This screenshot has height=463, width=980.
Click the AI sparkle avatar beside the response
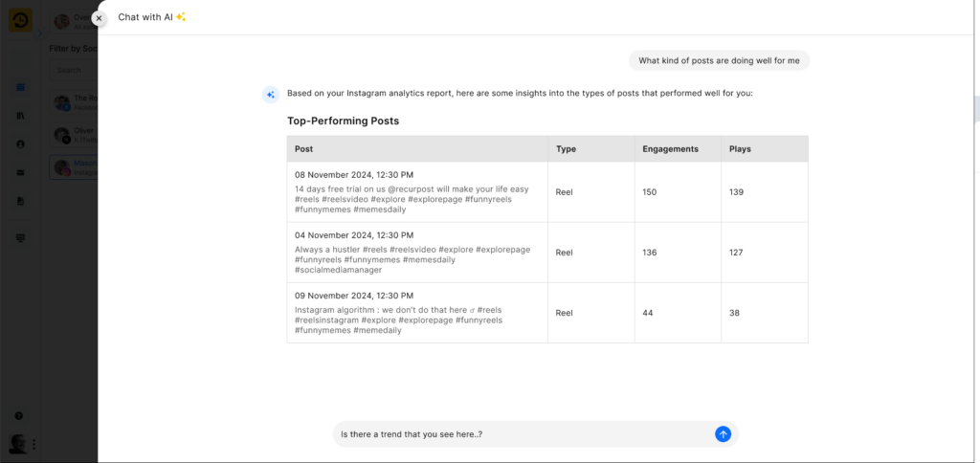270,95
